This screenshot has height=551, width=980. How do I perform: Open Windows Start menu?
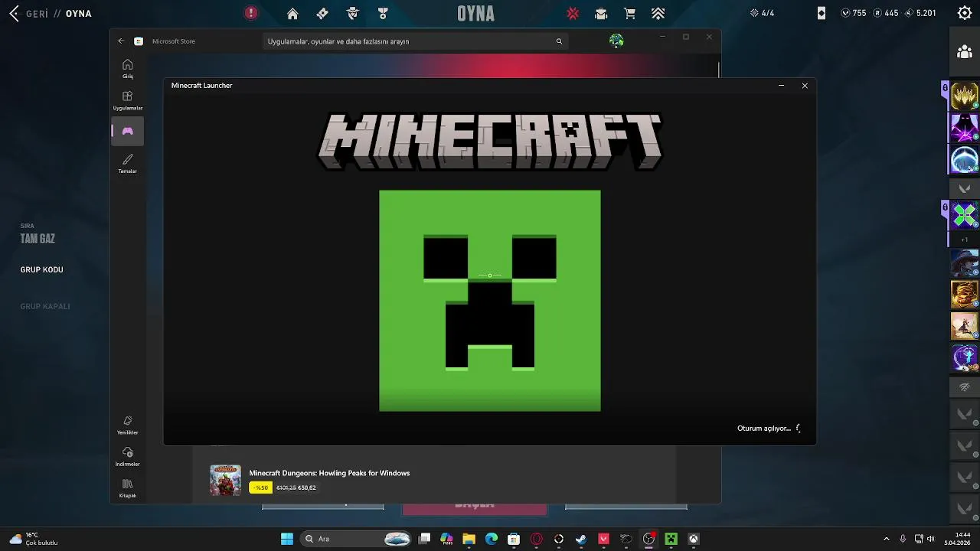pos(287,539)
